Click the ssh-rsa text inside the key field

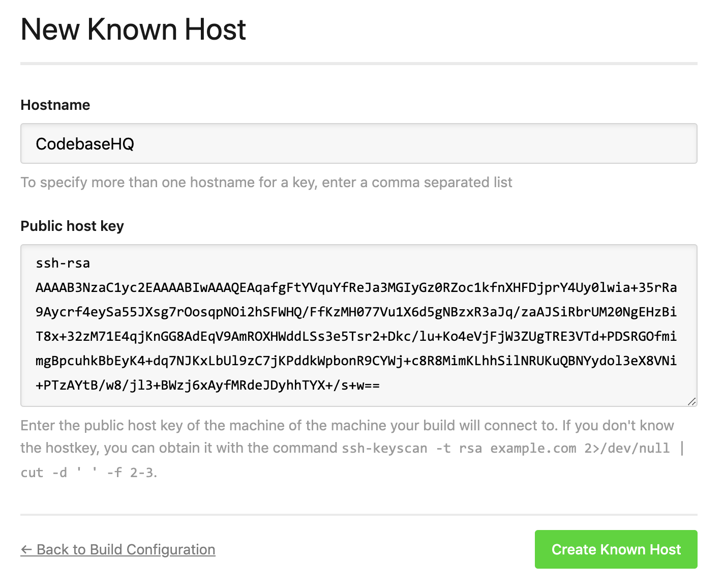[x=63, y=263]
